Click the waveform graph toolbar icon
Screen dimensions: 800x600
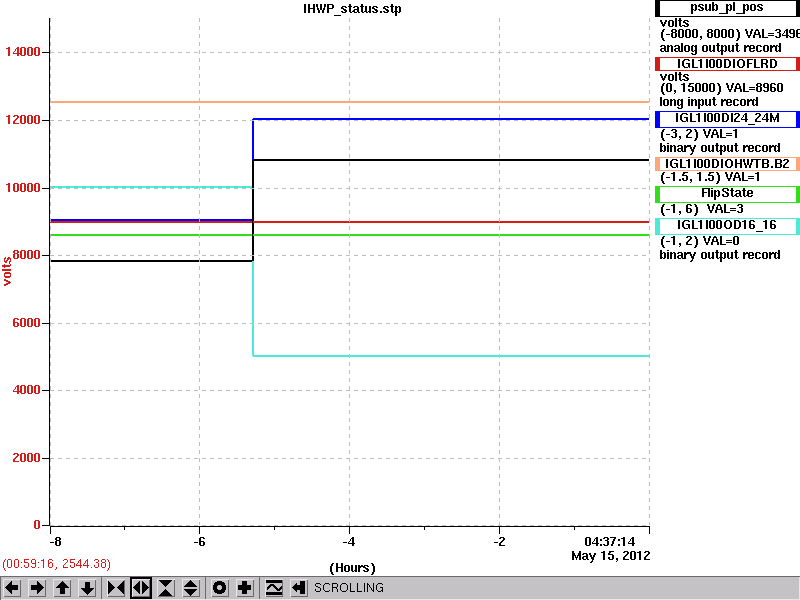tap(274, 588)
